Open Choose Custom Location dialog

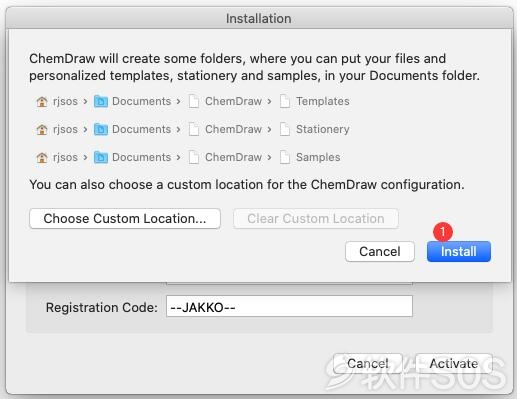tap(125, 219)
